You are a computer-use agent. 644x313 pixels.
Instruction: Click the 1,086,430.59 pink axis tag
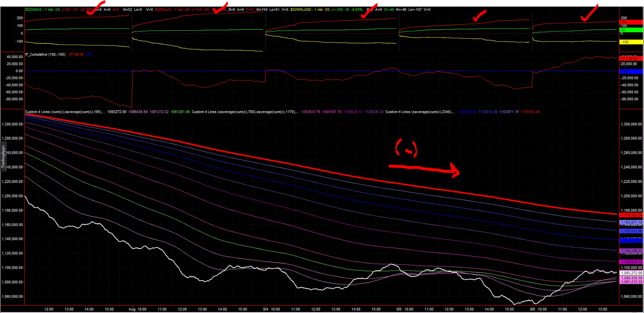[631, 278]
